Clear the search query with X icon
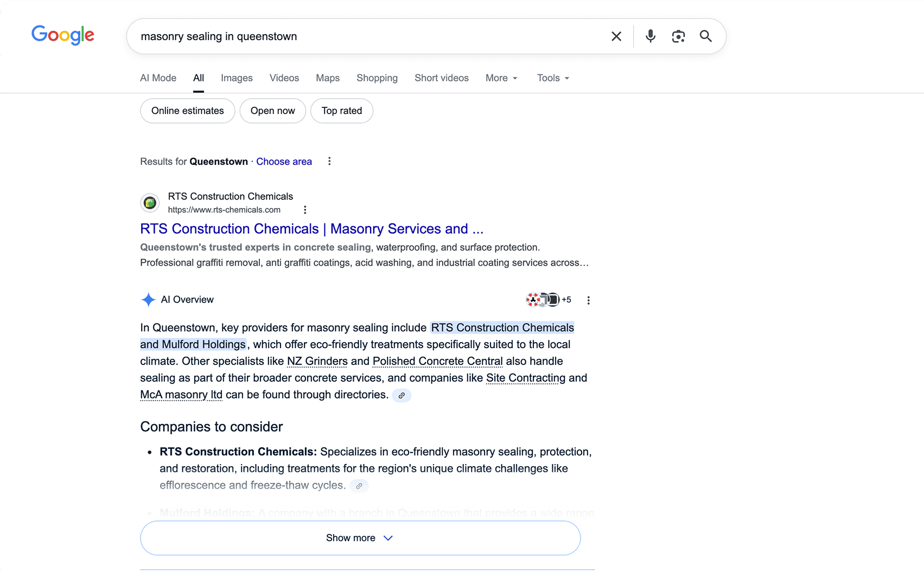924x572 pixels. pyautogui.click(x=616, y=36)
